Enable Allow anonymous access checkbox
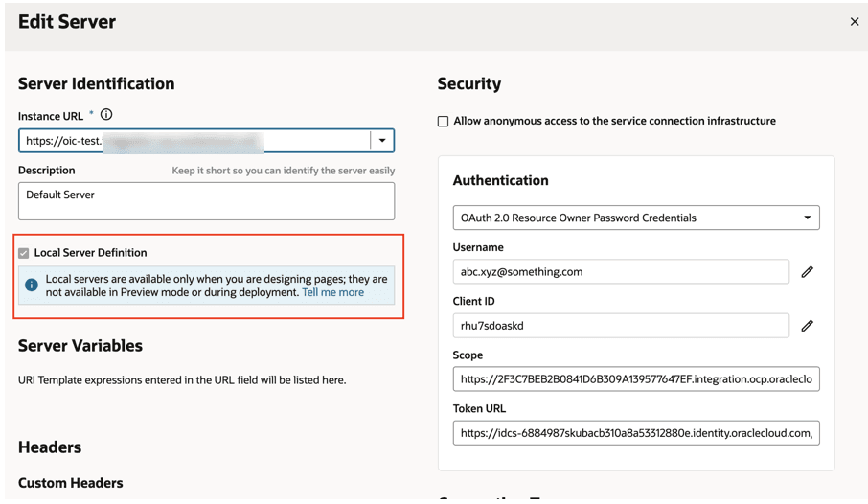The height and width of the screenshot is (504, 868). coord(443,122)
